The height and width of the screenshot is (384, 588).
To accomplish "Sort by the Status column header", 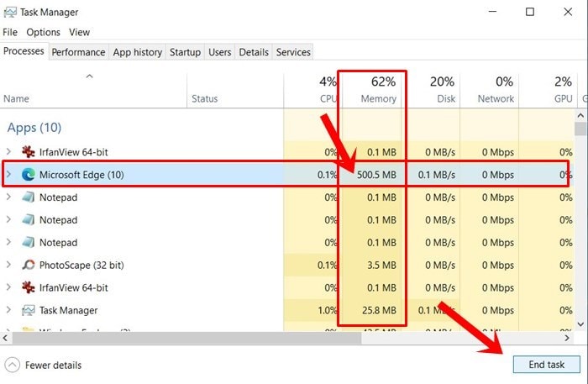I will (x=235, y=90).
